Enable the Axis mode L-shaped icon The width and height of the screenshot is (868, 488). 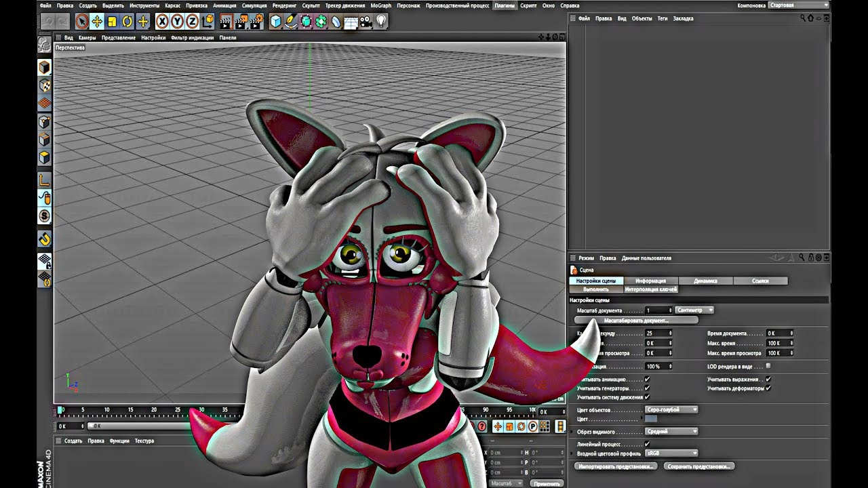(x=44, y=180)
